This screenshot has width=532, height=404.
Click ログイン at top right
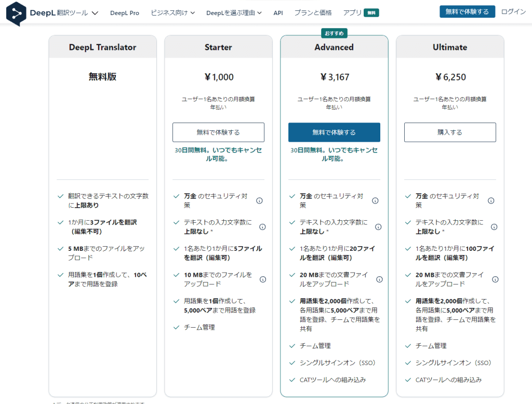[x=513, y=11]
